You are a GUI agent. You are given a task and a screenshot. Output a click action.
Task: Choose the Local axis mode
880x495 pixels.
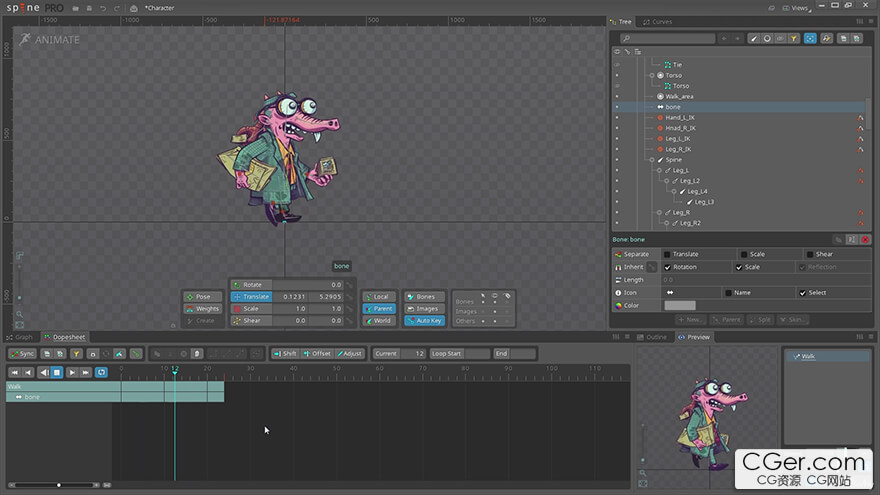(379, 297)
